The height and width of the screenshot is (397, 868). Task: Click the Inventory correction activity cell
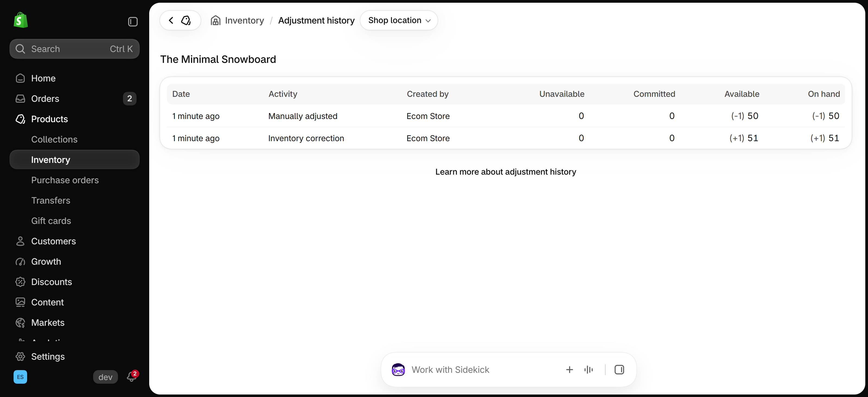point(306,138)
